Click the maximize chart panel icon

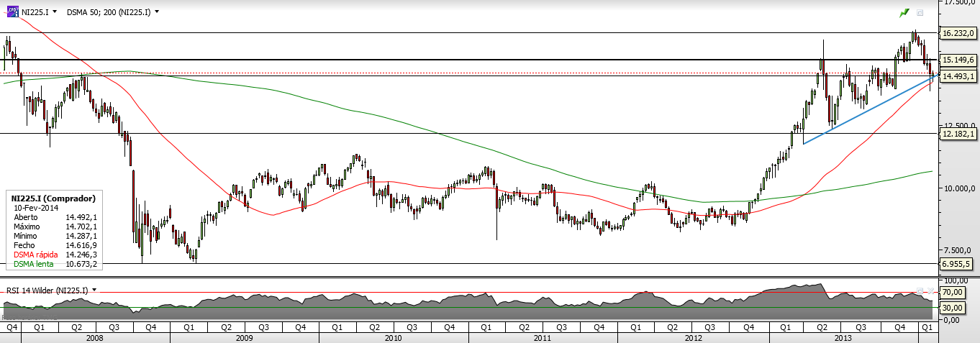tap(920, 13)
